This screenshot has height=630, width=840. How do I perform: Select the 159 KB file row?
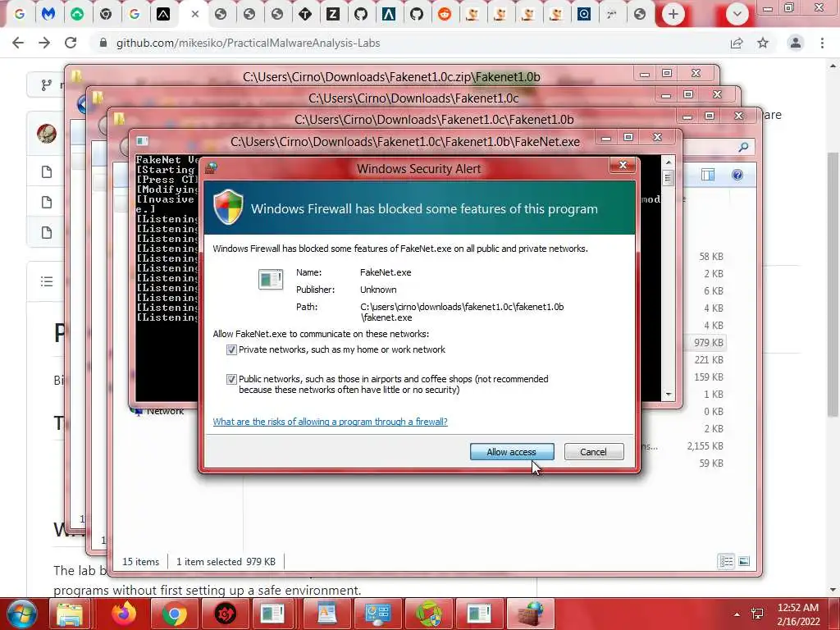(709, 377)
